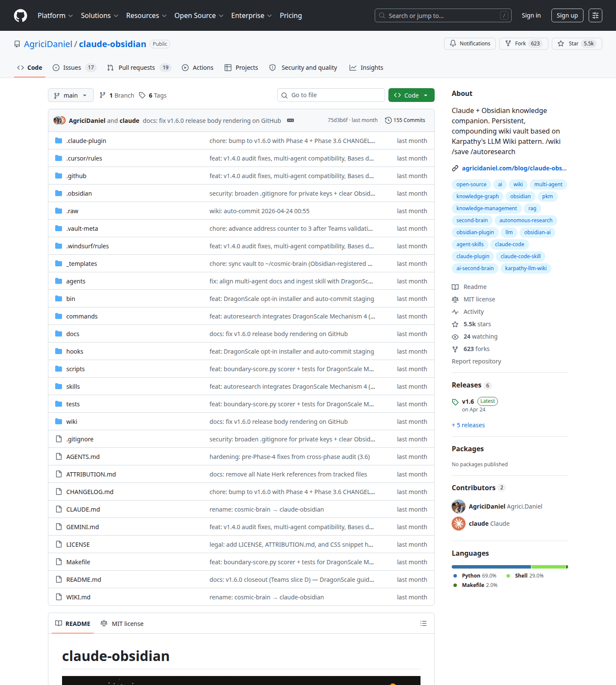Click Report repository
The image size is (616, 685).
pyautogui.click(x=476, y=361)
